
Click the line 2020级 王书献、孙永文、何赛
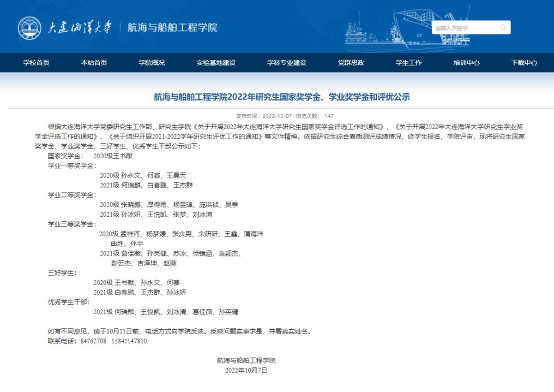pyautogui.click(x=137, y=282)
